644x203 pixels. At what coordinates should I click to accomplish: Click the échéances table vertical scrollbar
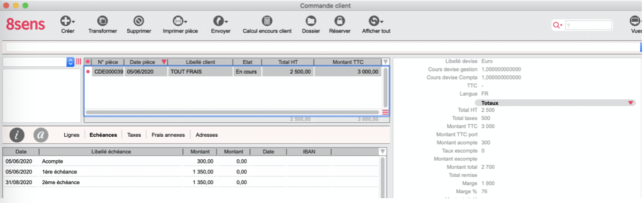point(382,177)
